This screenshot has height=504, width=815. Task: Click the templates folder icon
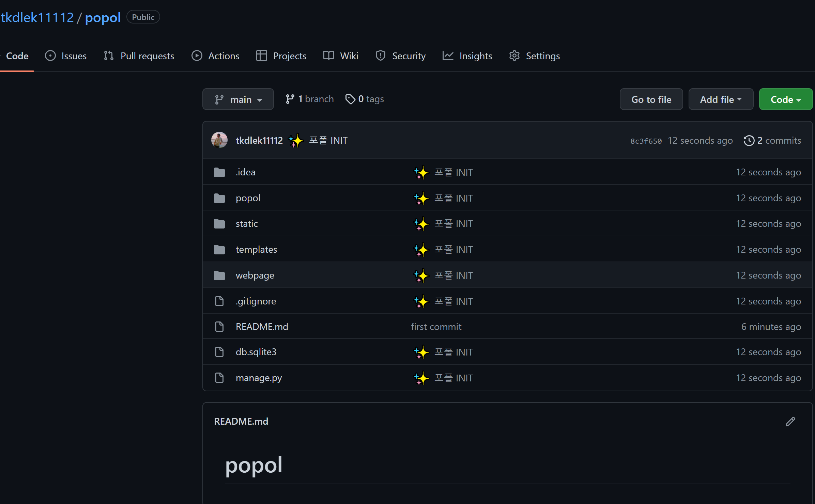219,250
